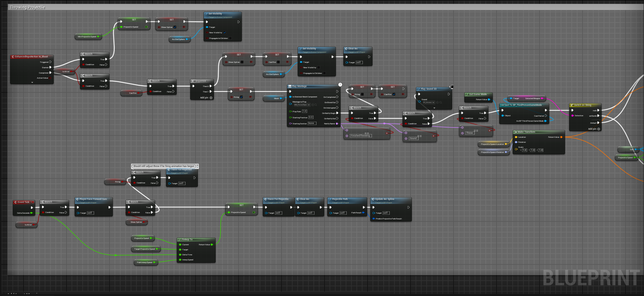Click the Event Tick node's red delegate pin
Viewport: 644px width, 296px height.
point(33,202)
